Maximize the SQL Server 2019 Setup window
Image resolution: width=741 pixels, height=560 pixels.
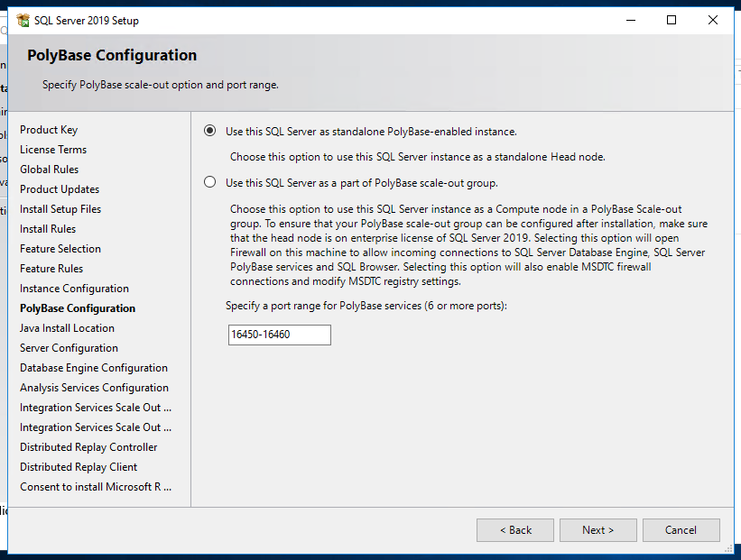click(x=672, y=20)
